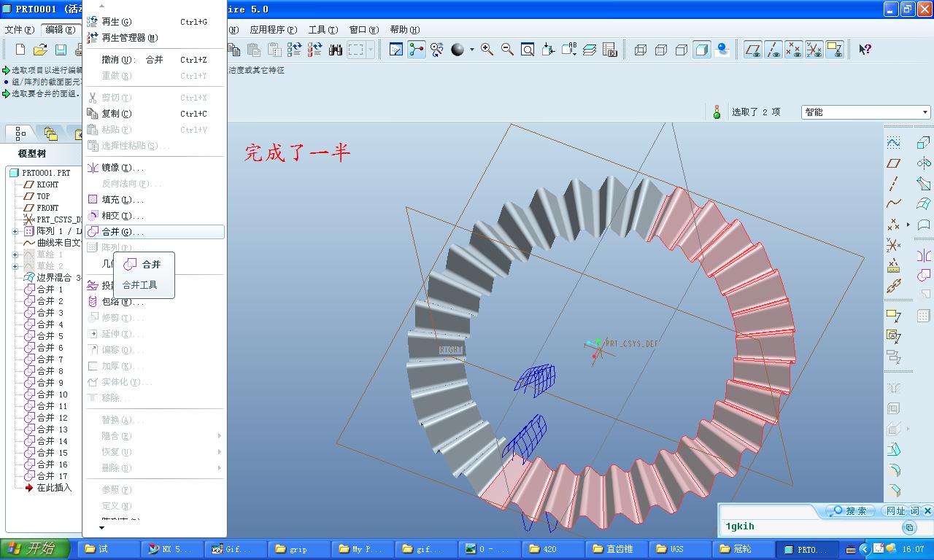Select the sketch tool at the top of the right toolbar
The image size is (934, 560).
click(x=893, y=143)
